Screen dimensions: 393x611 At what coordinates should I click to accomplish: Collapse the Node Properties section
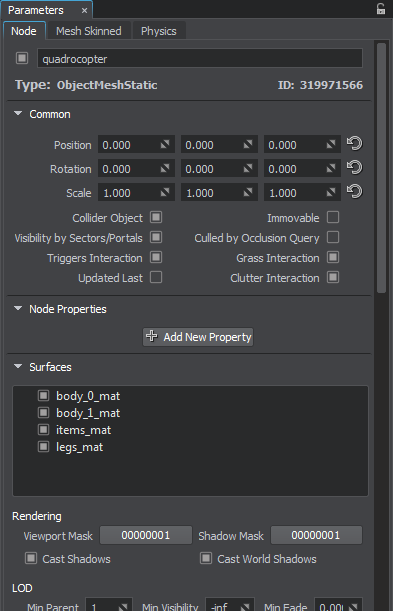pos(18,309)
